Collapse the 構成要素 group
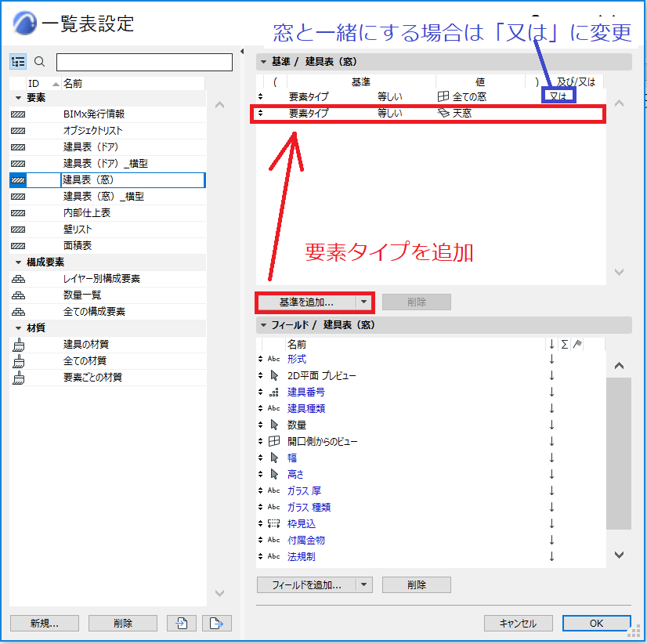Image resolution: width=647 pixels, height=644 pixels. [18, 262]
